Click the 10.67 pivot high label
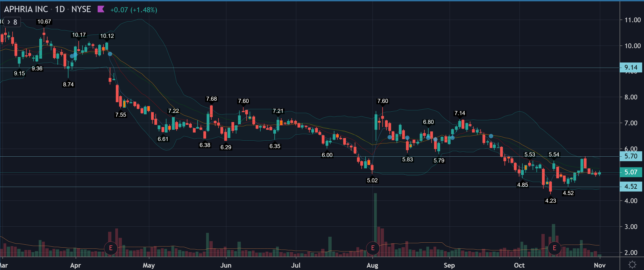644x270 pixels. pyautogui.click(x=44, y=22)
